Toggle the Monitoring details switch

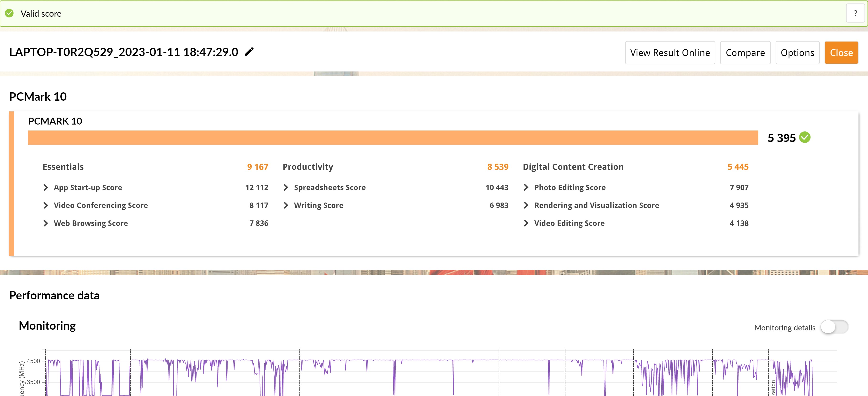click(834, 327)
